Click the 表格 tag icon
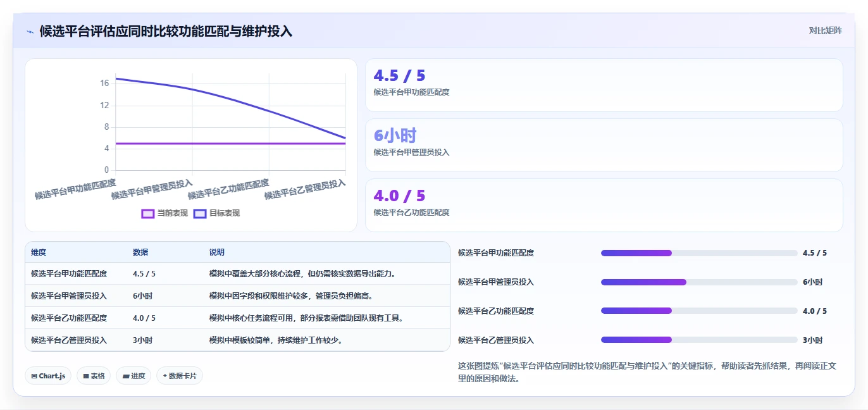Image resolution: width=868 pixels, height=410 pixels. (x=85, y=376)
